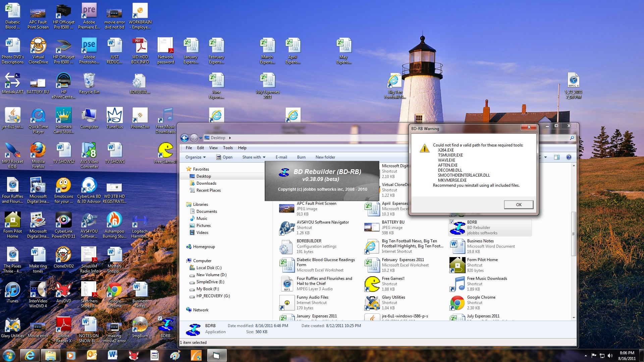Expand the Desktop breadcrumb arrow in address bar
644x362 pixels.
(x=230, y=138)
